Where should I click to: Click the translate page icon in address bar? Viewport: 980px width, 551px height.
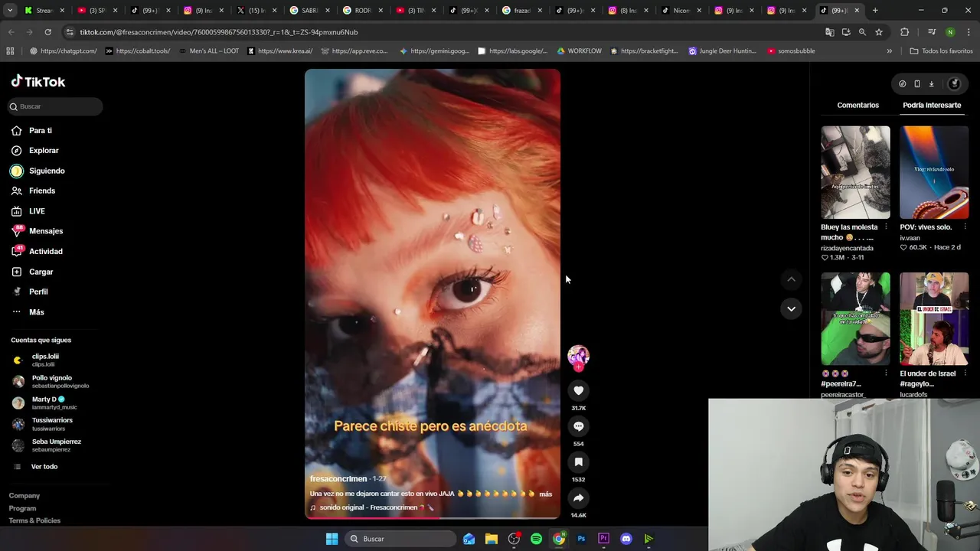click(x=829, y=32)
